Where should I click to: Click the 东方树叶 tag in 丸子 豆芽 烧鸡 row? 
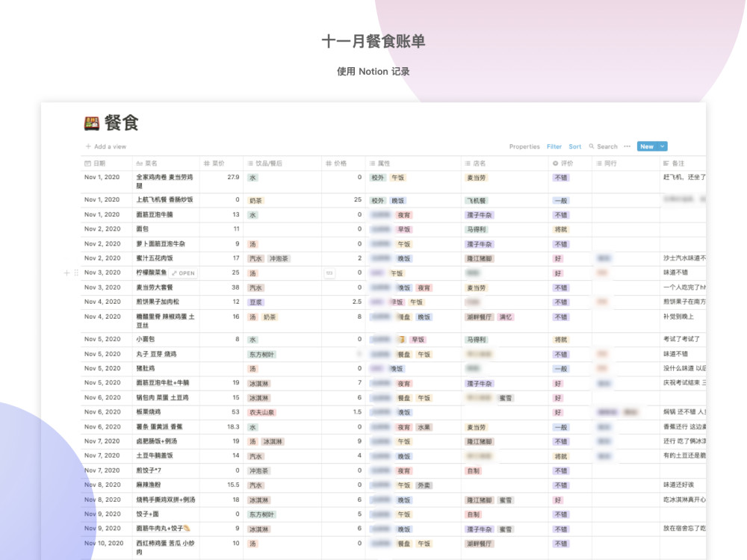262,355
